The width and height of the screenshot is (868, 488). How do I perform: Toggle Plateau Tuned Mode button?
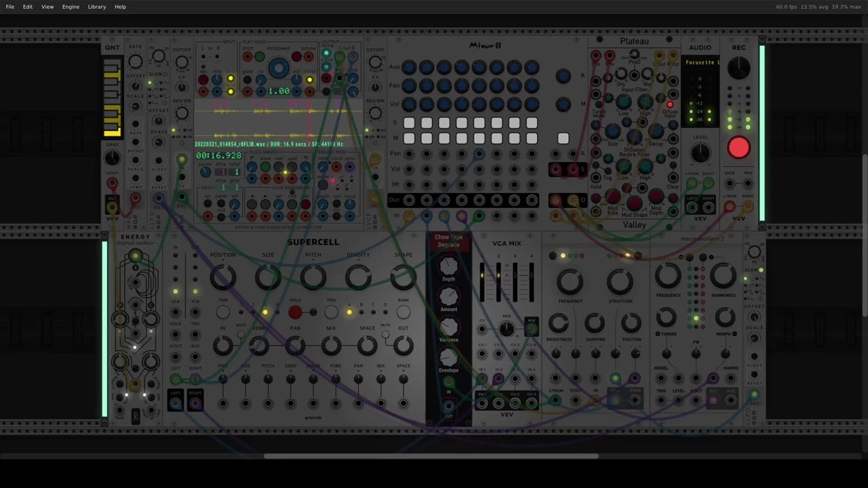click(x=597, y=104)
